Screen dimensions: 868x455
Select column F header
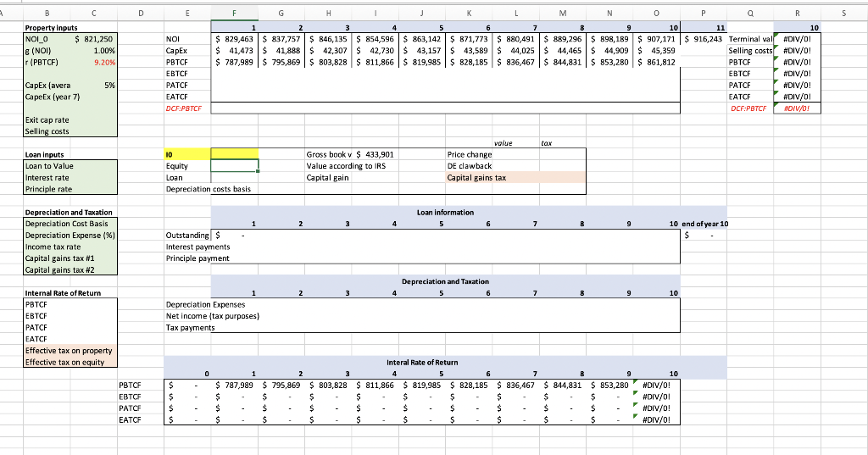click(234, 14)
